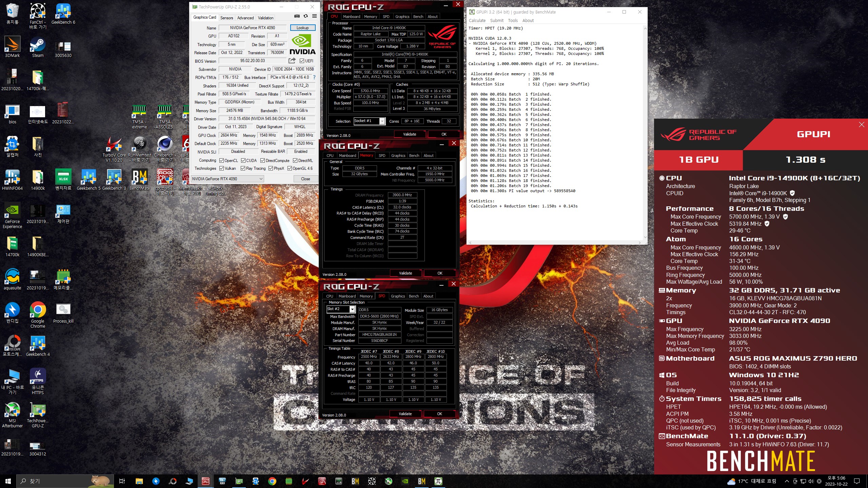Viewport: 868px width, 488px height.
Task: Open Tools menu in GPUPI
Action: click(x=513, y=21)
